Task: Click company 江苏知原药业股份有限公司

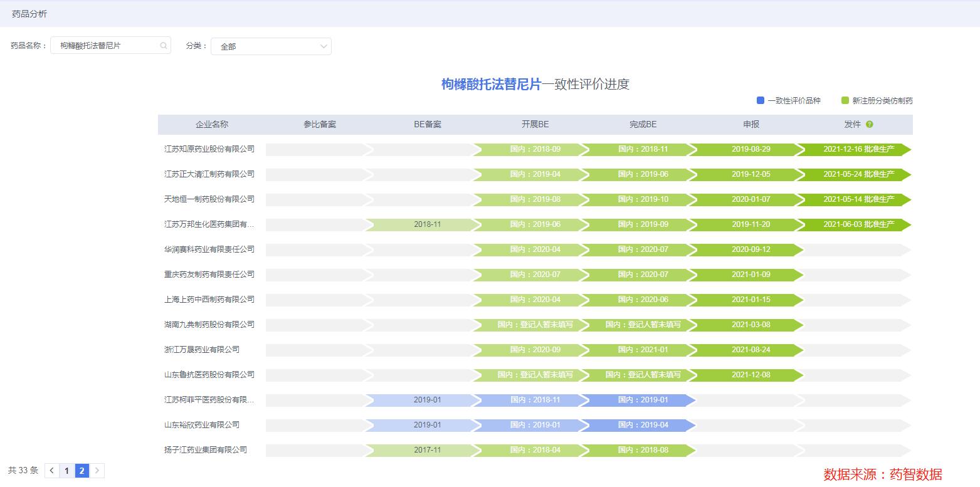Action: click(x=212, y=149)
